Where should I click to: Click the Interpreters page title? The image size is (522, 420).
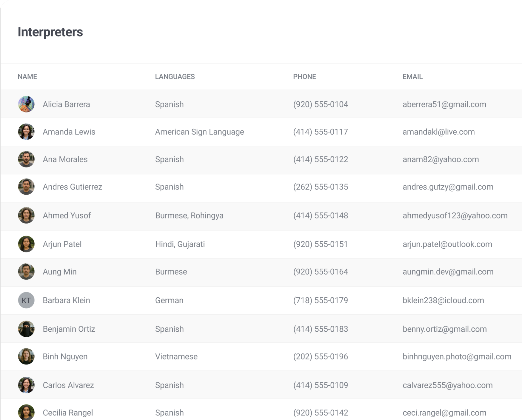point(50,32)
